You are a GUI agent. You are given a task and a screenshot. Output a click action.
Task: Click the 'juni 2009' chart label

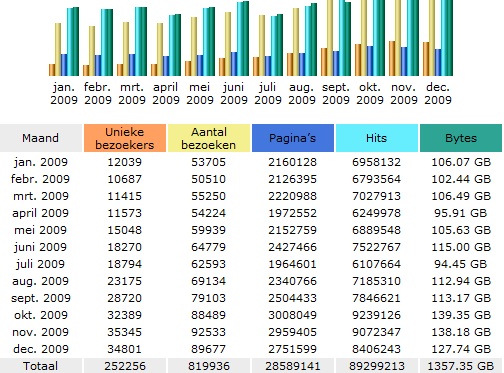234,94
